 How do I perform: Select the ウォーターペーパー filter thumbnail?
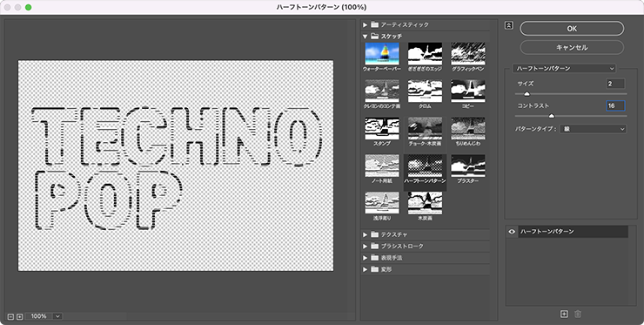point(382,53)
